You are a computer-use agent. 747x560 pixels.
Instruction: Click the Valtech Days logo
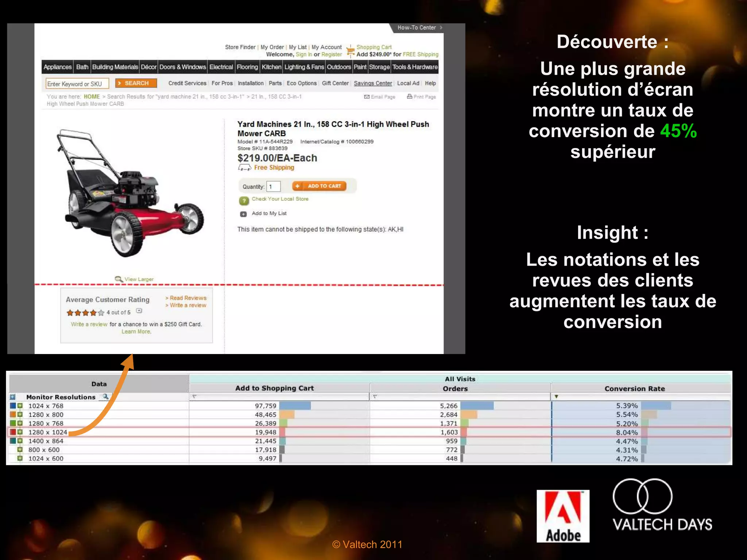point(662,505)
